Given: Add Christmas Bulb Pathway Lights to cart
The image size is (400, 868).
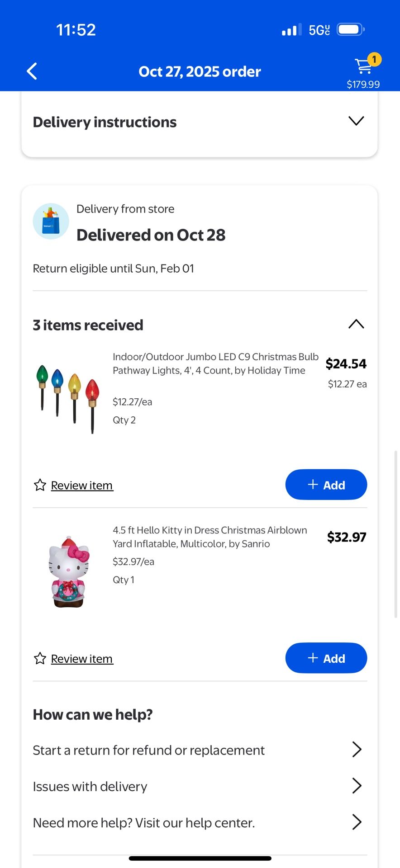Looking at the screenshot, I should (326, 485).
